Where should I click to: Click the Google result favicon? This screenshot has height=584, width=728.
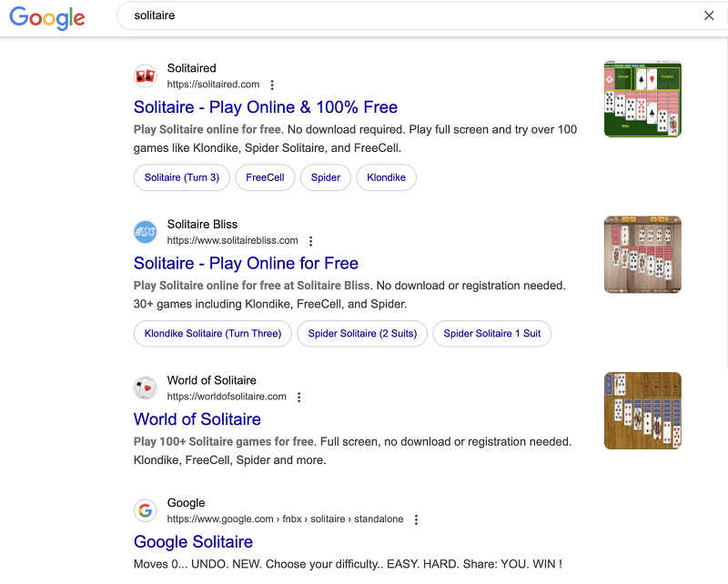[146, 510]
